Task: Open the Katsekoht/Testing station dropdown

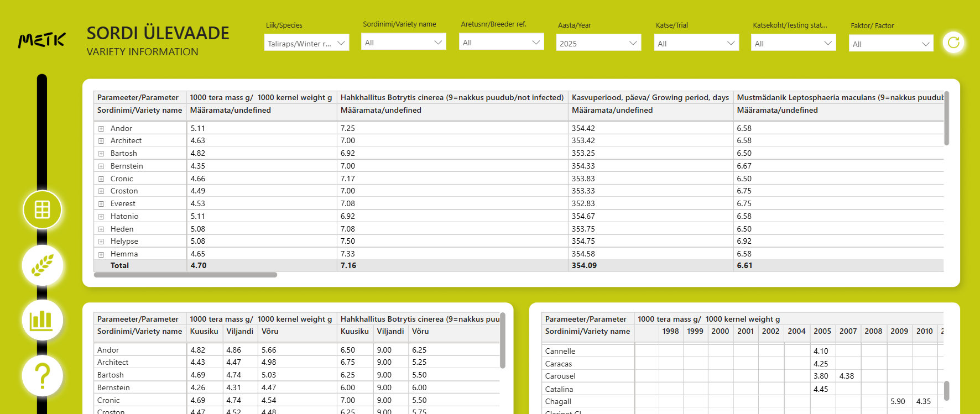Action: click(x=793, y=43)
